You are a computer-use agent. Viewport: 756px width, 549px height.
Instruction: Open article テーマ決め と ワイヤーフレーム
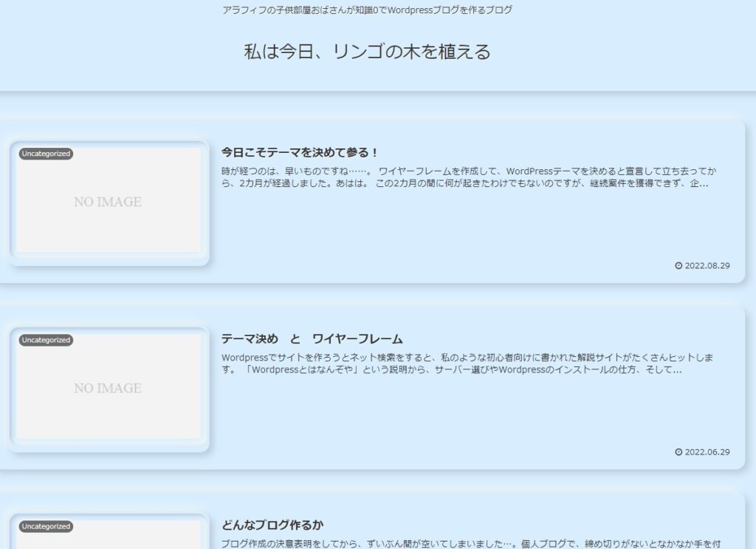(x=312, y=339)
